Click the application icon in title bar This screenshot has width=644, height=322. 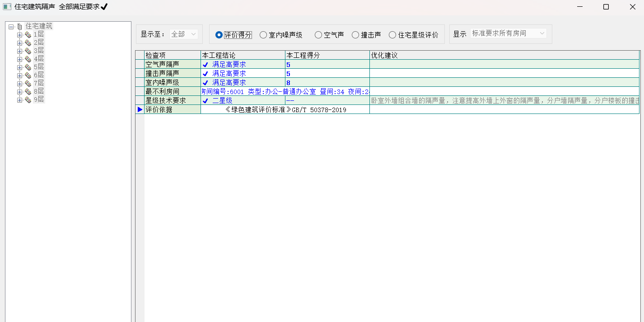[7, 7]
